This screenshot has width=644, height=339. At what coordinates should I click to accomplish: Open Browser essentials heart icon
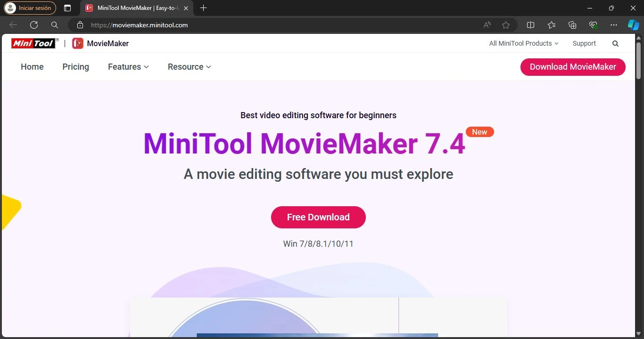point(593,25)
